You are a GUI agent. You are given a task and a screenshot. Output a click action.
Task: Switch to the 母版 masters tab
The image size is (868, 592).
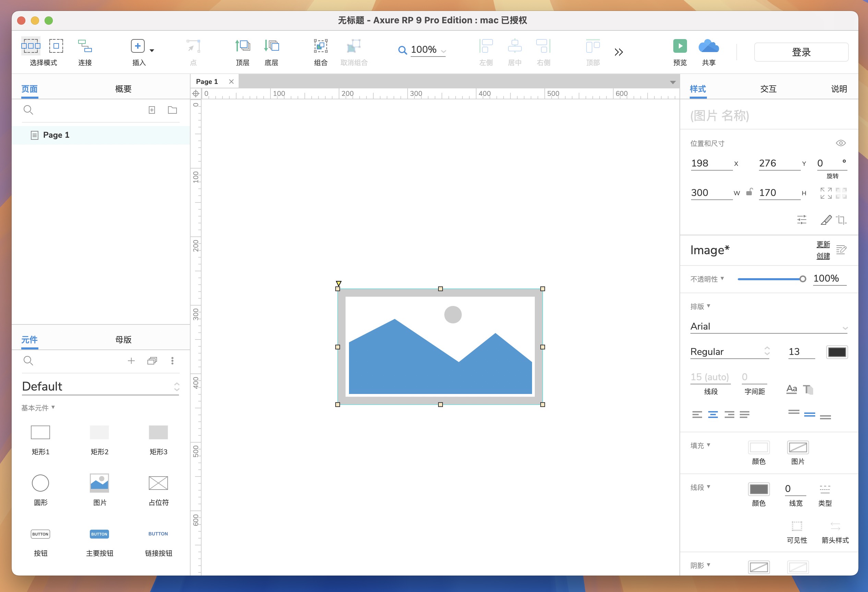pos(123,340)
